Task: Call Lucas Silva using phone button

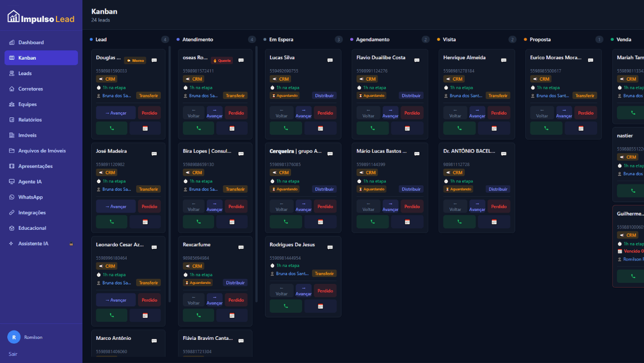Action: 286,128
